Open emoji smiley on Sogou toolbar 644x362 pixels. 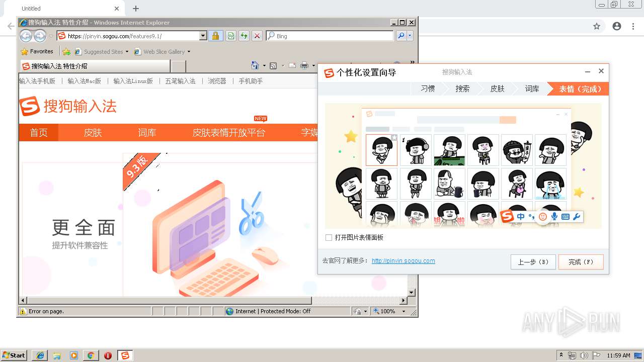pyautogui.click(x=543, y=217)
